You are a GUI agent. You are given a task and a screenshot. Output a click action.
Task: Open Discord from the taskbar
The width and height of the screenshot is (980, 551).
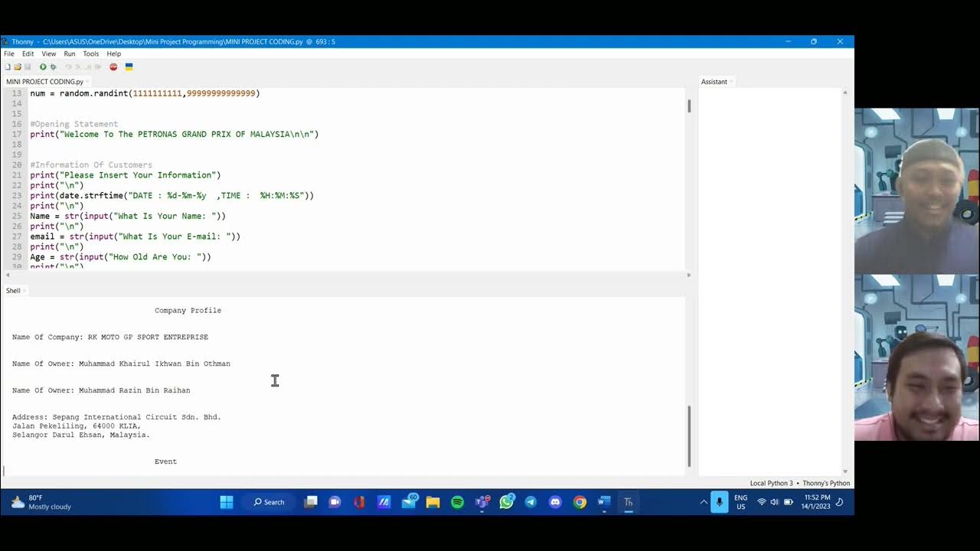555,502
